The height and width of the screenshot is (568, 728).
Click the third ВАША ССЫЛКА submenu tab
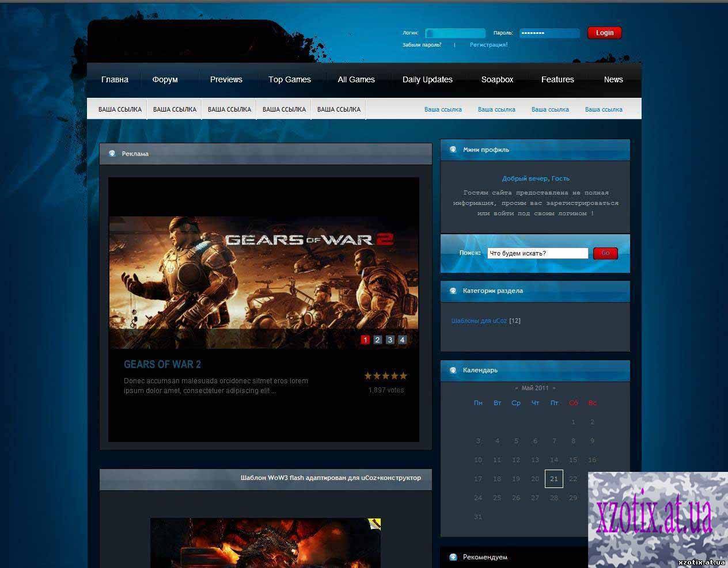229,109
